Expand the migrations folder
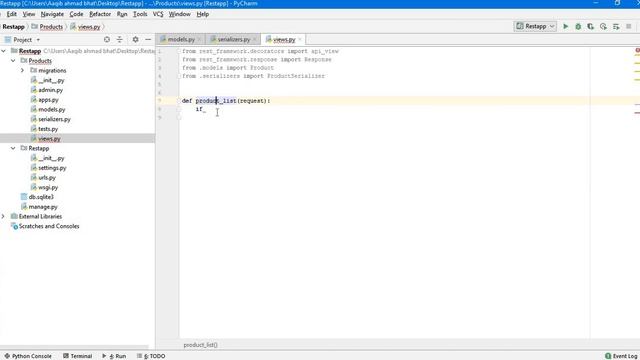Image resolution: width=640 pixels, height=360 pixels. tap(23, 71)
